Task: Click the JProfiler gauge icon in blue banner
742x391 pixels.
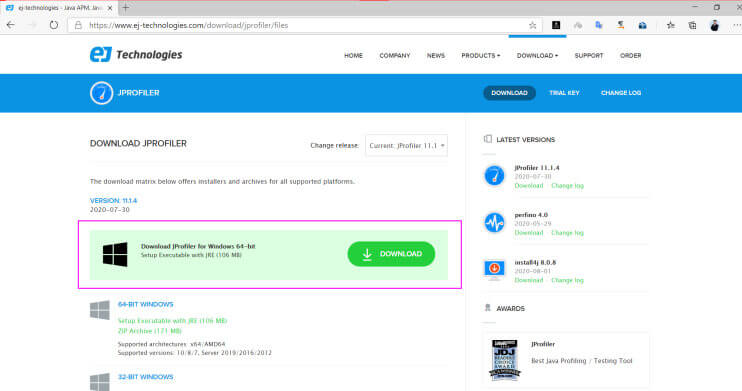Action: [x=101, y=93]
